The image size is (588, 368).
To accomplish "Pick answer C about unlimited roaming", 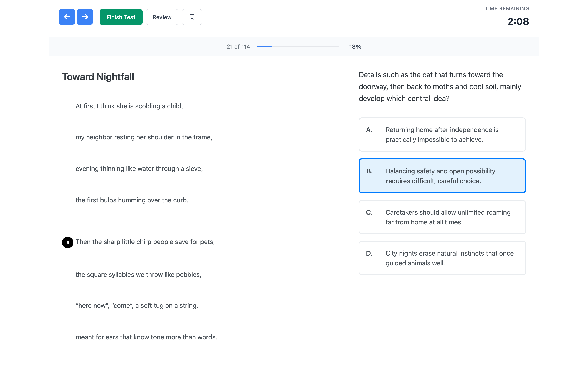I will pos(442,217).
